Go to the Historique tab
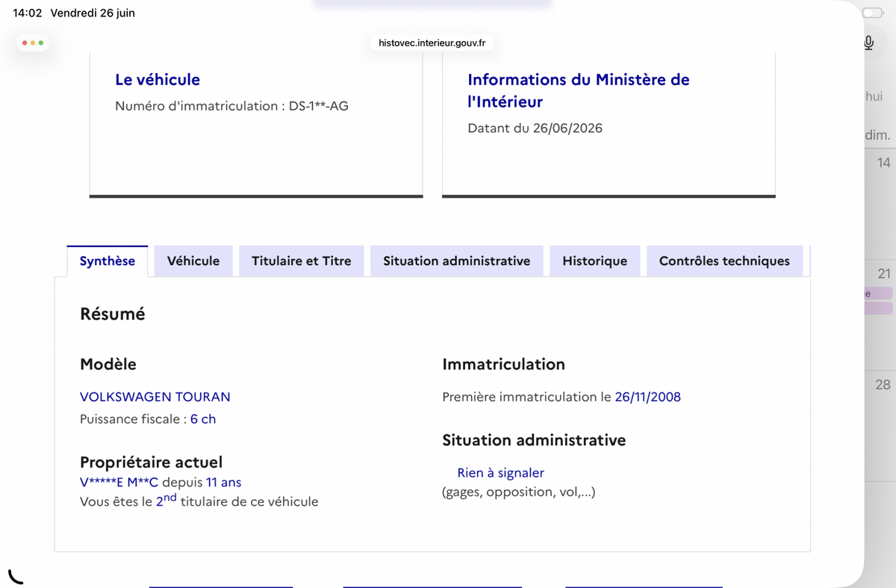Image resolution: width=896 pixels, height=588 pixels. (x=595, y=261)
